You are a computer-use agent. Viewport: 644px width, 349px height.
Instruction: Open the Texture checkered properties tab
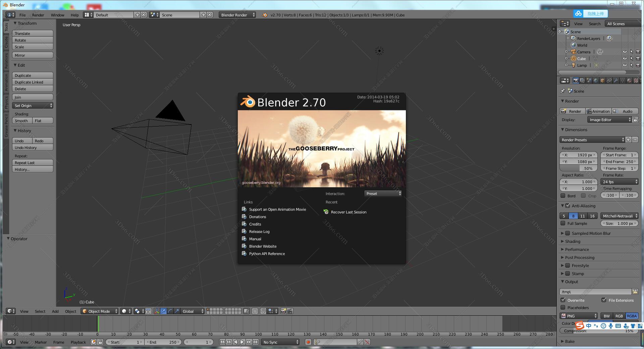[x=636, y=81]
